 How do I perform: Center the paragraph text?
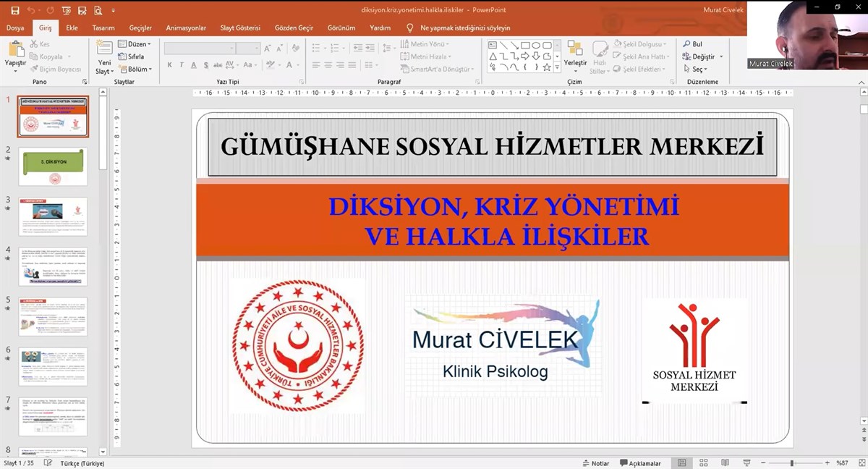coord(328,65)
